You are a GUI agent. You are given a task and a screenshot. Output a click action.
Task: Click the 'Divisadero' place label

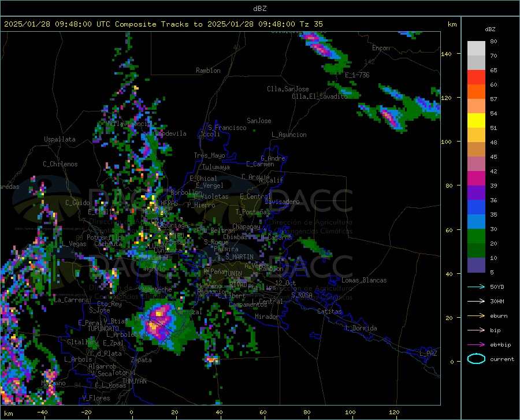282,202
